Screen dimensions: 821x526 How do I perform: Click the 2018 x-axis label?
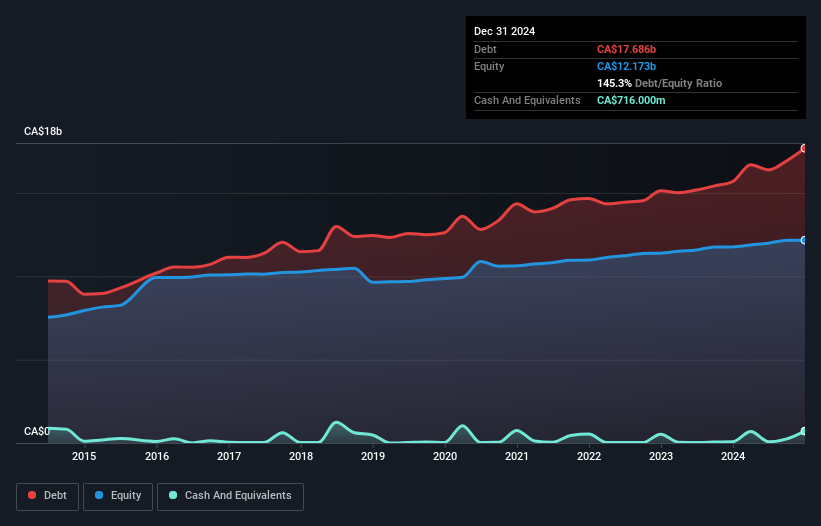coord(301,456)
